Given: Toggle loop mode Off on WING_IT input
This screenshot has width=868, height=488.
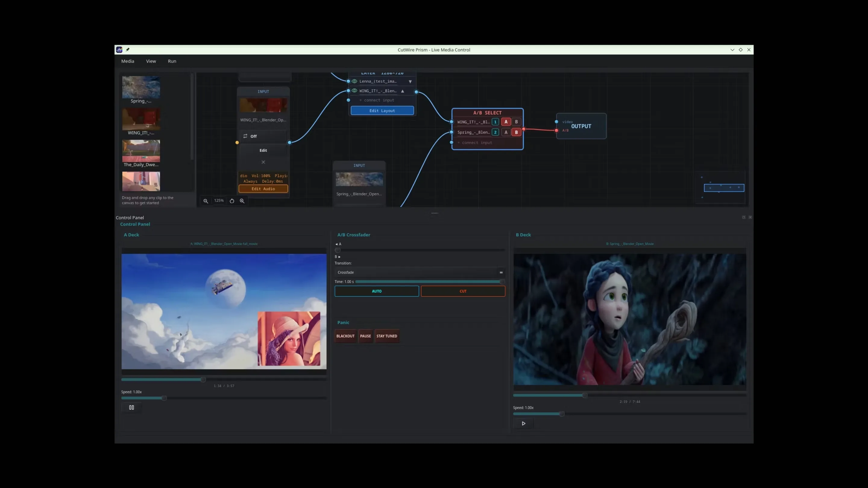Looking at the screenshot, I should (x=263, y=136).
